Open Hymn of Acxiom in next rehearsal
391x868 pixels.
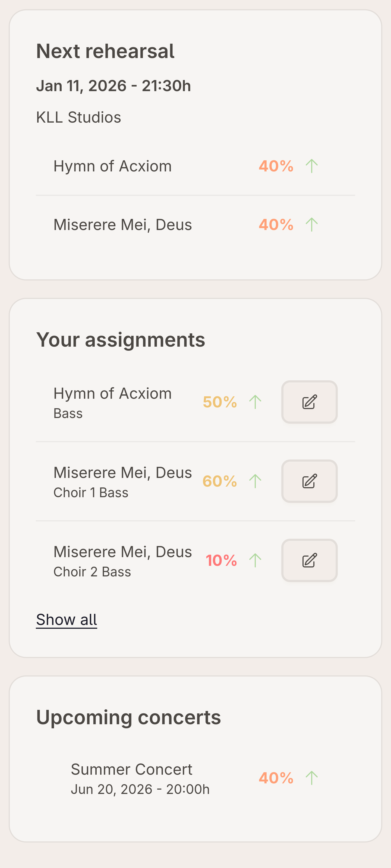112,166
